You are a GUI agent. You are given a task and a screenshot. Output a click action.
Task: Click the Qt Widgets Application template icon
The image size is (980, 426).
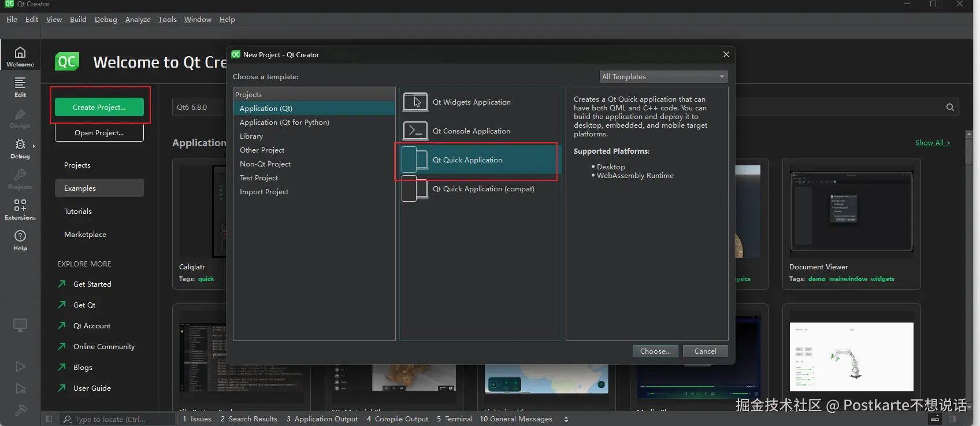(415, 102)
